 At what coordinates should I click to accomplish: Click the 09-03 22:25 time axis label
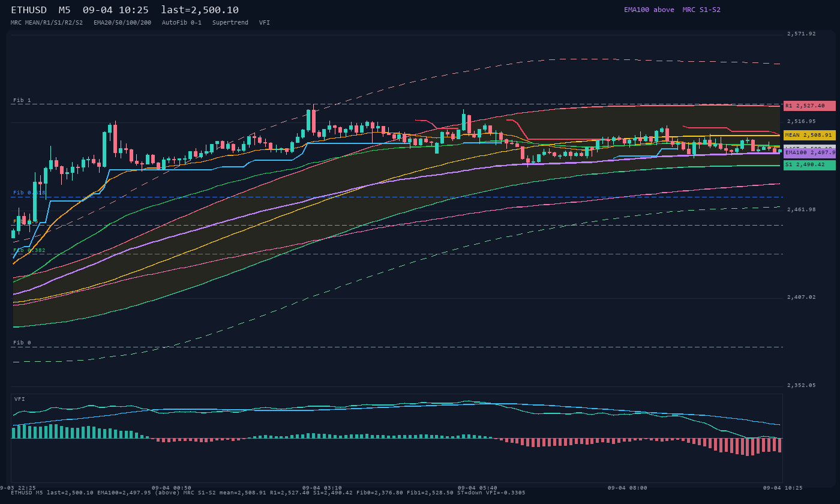click(x=18, y=488)
